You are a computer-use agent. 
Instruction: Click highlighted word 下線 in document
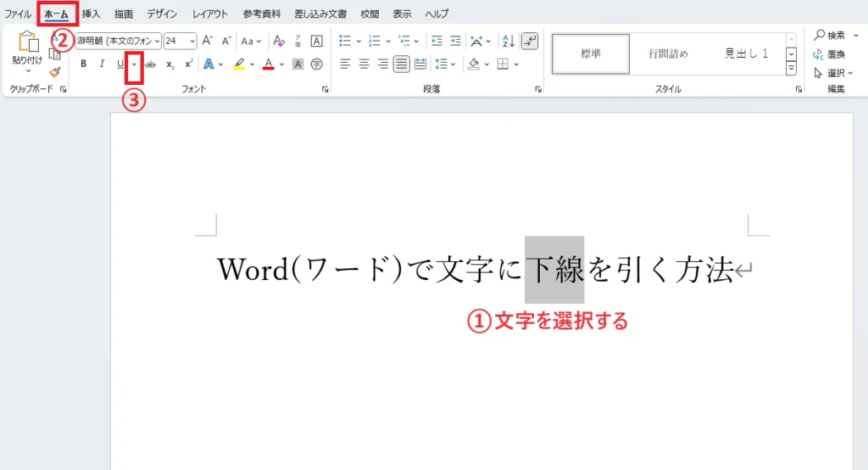554,270
